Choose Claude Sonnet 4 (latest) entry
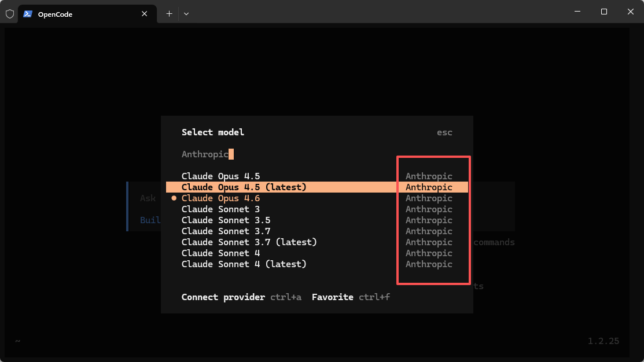644x362 pixels. pyautogui.click(x=317, y=264)
